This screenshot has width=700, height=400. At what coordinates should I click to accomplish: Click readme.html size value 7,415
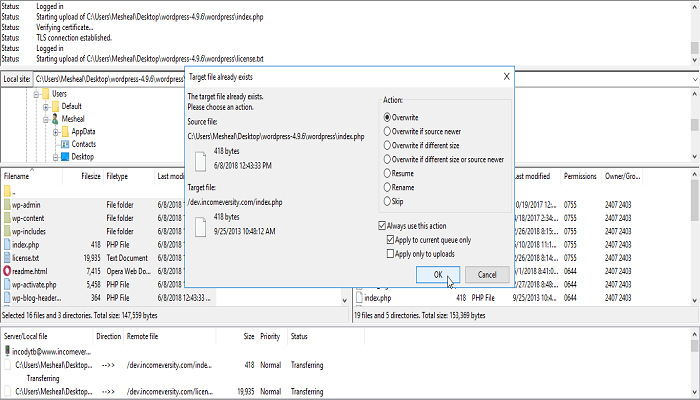[93, 271]
